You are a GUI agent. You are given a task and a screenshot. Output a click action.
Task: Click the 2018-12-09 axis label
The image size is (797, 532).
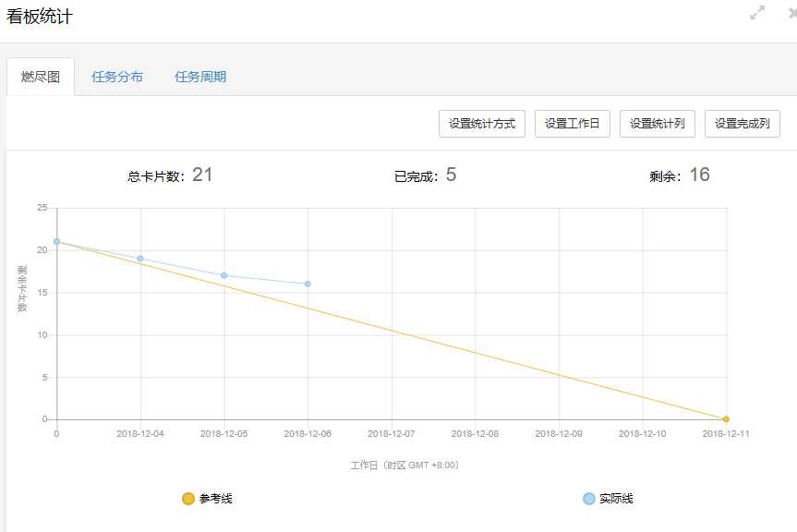point(559,433)
